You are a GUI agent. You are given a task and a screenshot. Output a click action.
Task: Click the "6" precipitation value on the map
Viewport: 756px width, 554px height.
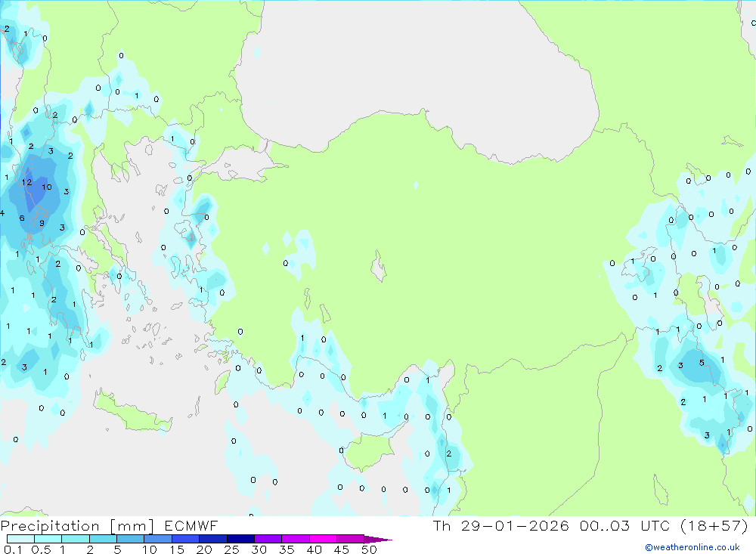click(x=22, y=218)
